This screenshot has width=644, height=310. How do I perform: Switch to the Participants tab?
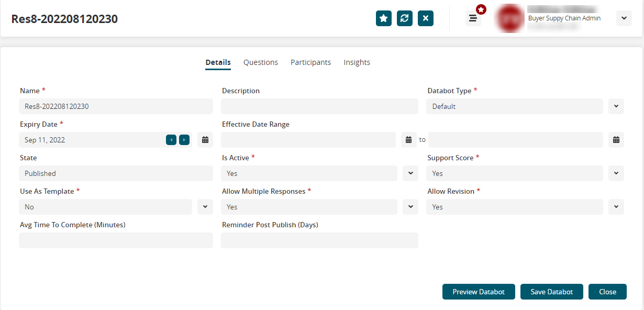311,62
